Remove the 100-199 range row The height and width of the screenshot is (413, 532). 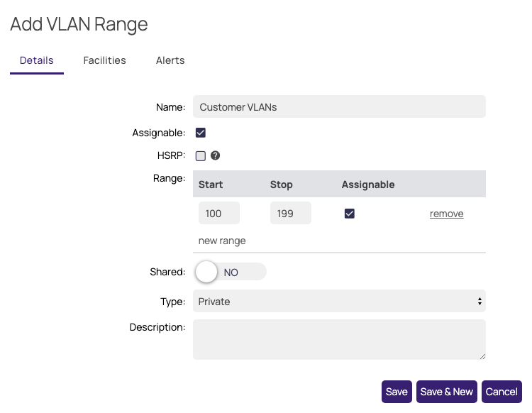click(x=446, y=214)
